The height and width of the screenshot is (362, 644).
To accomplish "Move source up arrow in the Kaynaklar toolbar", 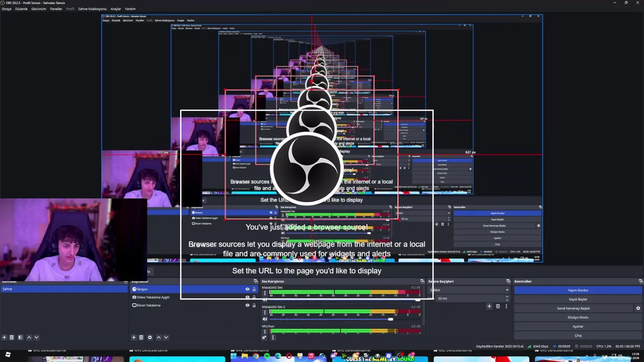I will tap(158, 337).
